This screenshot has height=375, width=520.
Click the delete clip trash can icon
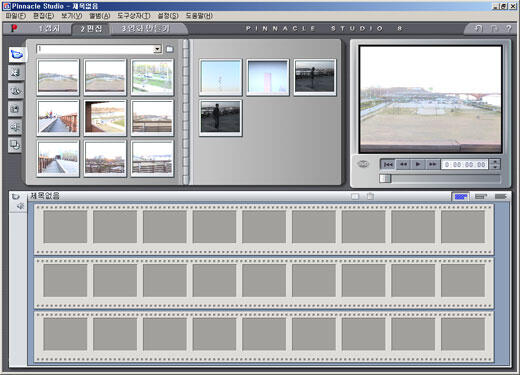[370, 196]
